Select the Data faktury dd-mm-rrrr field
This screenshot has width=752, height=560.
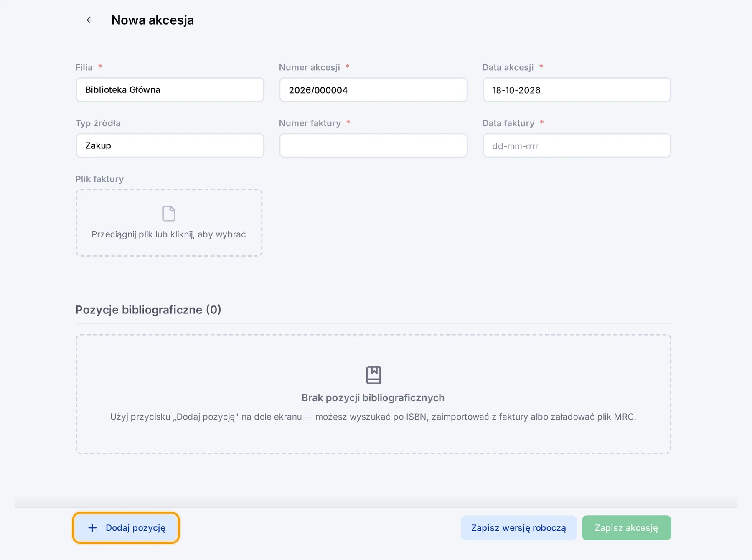pos(577,145)
